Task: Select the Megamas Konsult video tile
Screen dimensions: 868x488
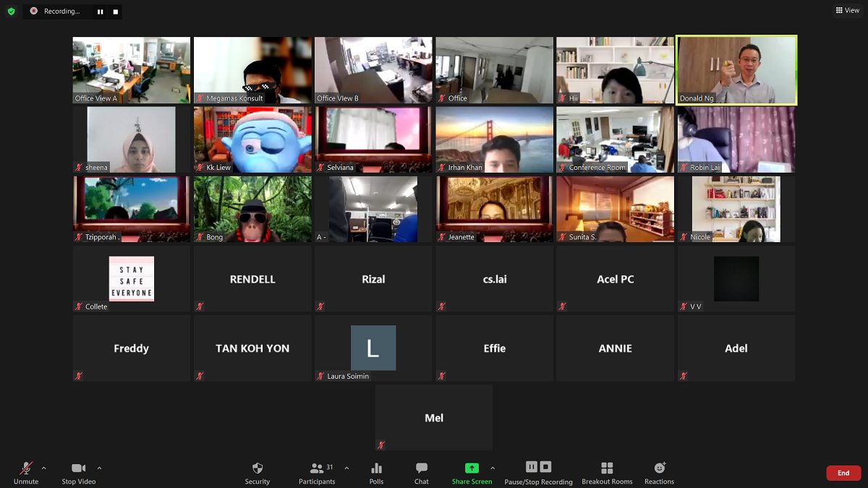Action: pyautogui.click(x=252, y=70)
